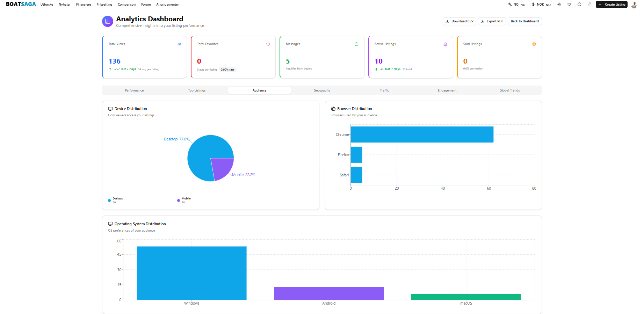Toggle light/dark theme sun icon
The width and height of the screenshot is (644, 314).
(559, 5)
